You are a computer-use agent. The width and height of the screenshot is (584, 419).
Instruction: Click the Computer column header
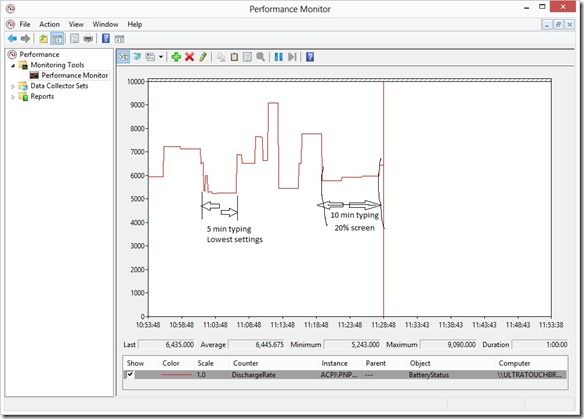coord(514,363)
